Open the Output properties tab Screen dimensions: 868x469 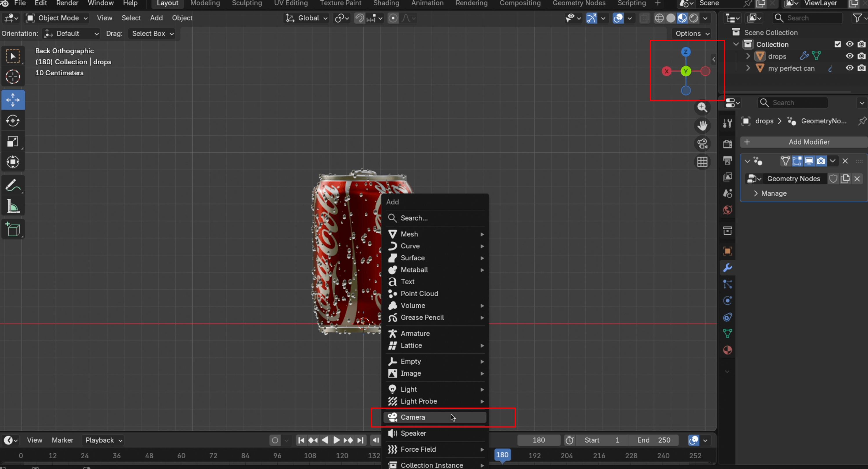(727, 160)
